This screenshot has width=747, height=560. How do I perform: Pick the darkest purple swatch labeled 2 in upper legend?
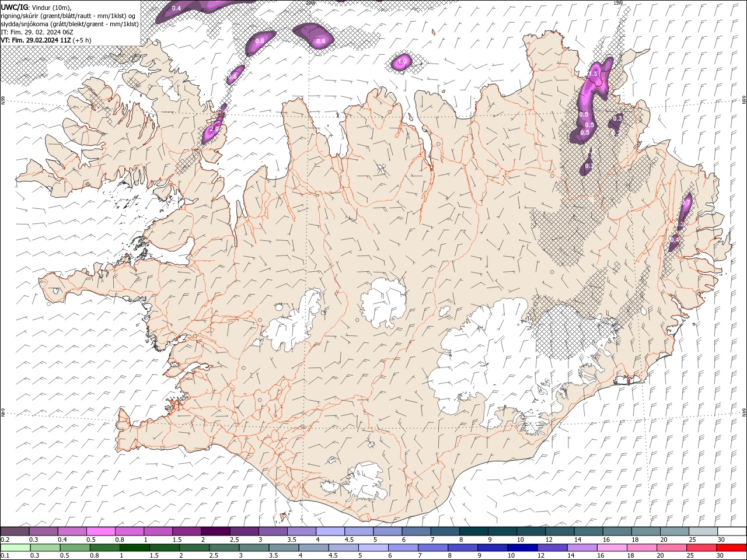[215, 531]
